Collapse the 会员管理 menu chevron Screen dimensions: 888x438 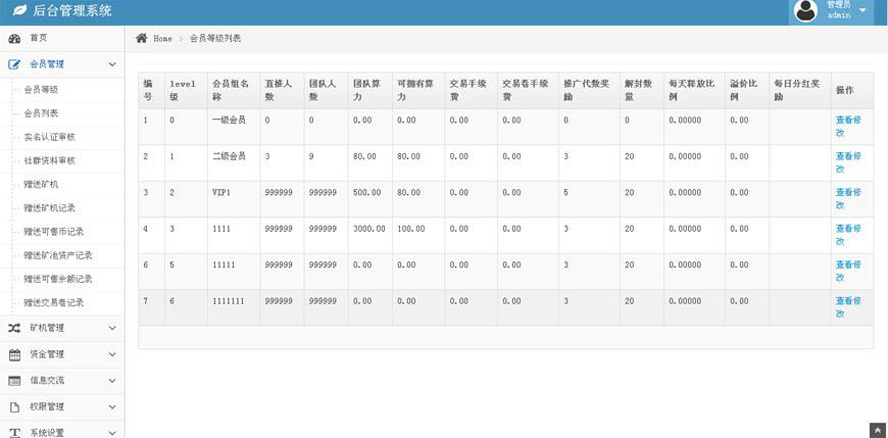[112, 65]
